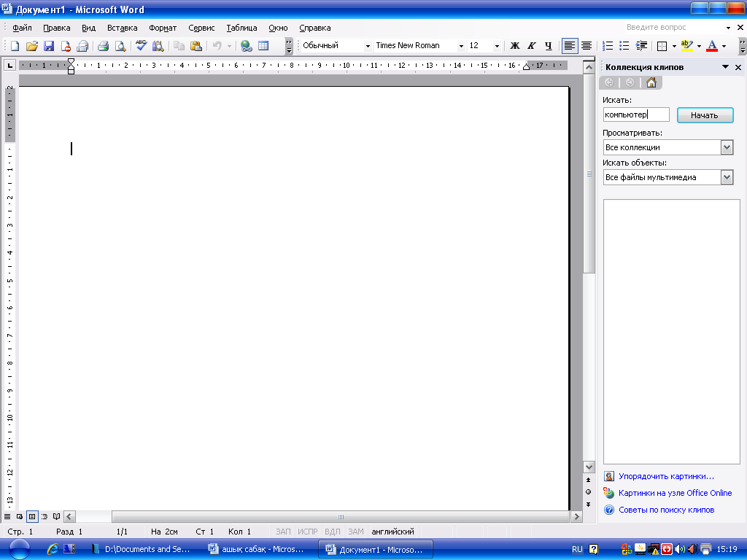Apply the red font color

pos(712,46)
